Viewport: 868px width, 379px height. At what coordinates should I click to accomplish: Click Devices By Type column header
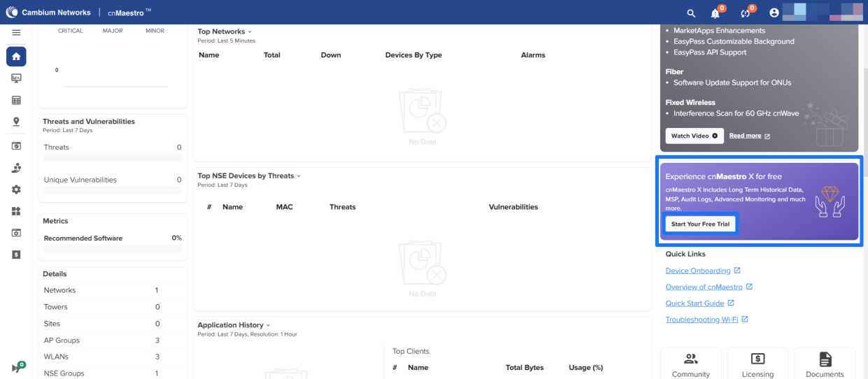coord(413,55)
